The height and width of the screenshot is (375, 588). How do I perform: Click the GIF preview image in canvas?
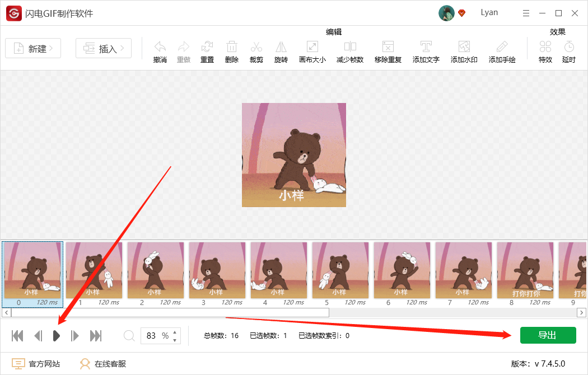294,155
